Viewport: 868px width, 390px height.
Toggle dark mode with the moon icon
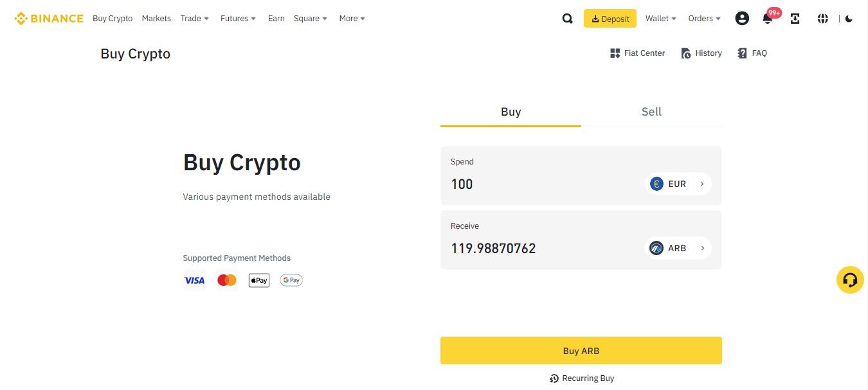tap(849, 19)
